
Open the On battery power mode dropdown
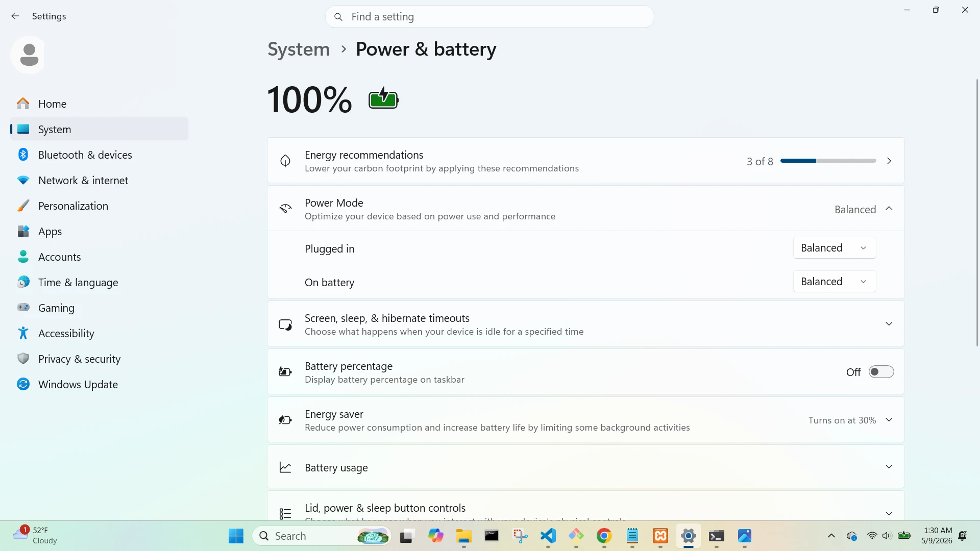click(835, 282)
